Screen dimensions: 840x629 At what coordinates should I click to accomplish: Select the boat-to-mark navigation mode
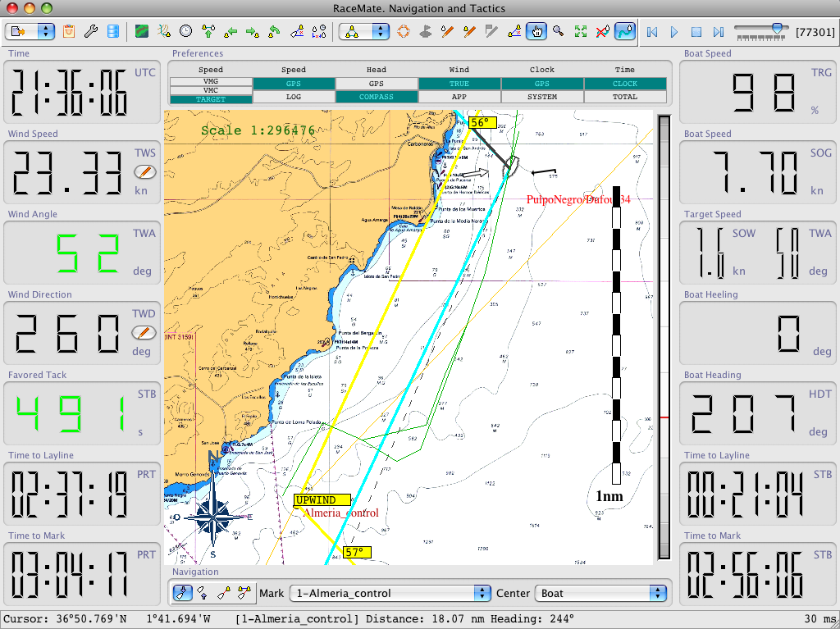(x=224, y=593)
